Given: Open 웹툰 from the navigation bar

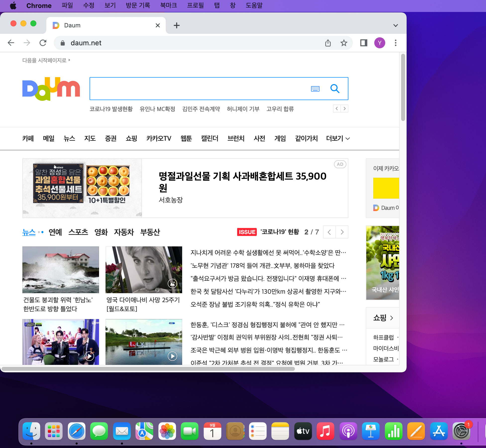Looking at the screenshot, I should click(x=186, y=139).
